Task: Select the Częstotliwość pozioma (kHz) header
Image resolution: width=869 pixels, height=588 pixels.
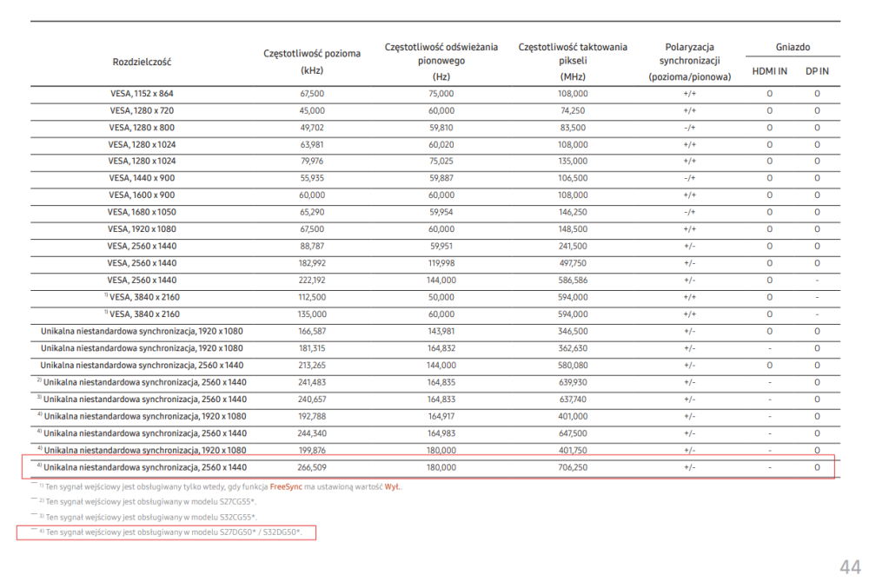Action: (x=311, y=62)
